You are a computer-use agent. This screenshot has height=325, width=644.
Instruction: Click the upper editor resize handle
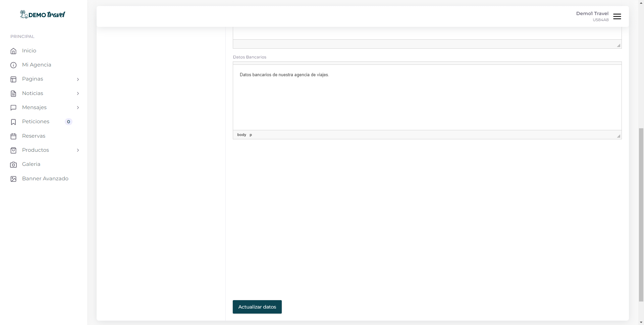click(x=619, y=45)
